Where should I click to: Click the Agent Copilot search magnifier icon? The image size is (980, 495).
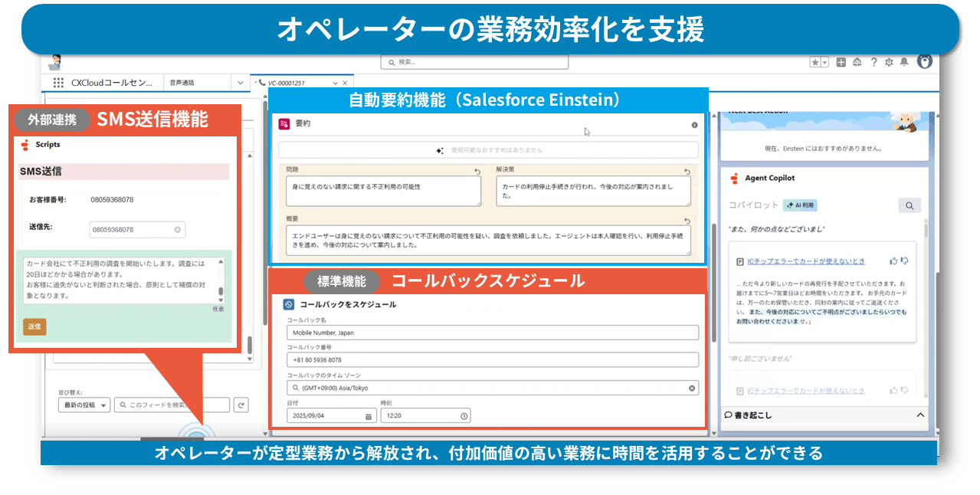pos(910,205)
